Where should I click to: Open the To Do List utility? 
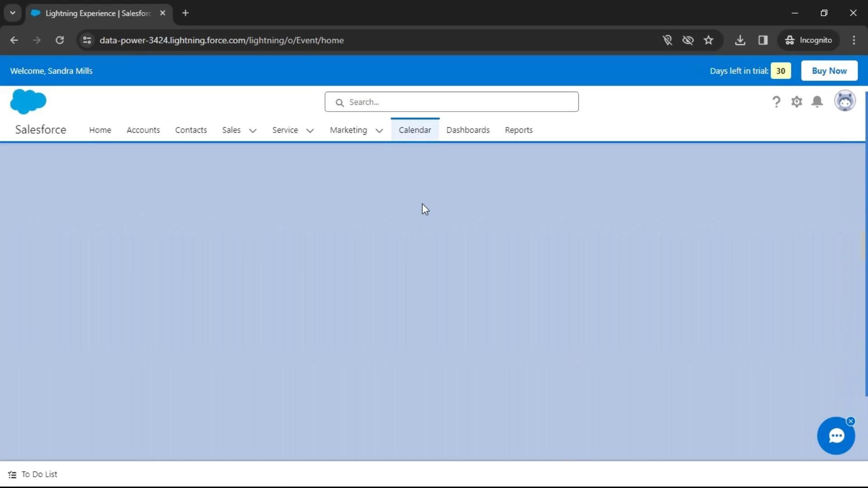coord(33,474)
